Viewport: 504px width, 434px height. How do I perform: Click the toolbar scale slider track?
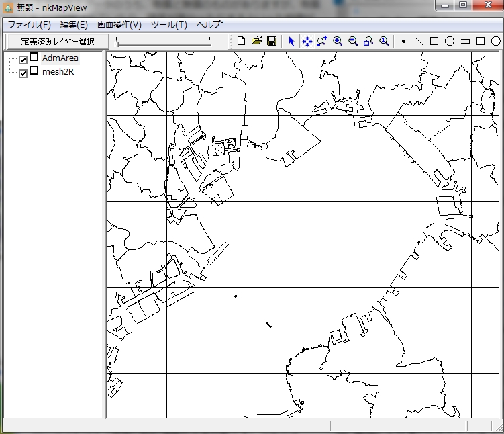pyautogui.click(x=163, y=42)
